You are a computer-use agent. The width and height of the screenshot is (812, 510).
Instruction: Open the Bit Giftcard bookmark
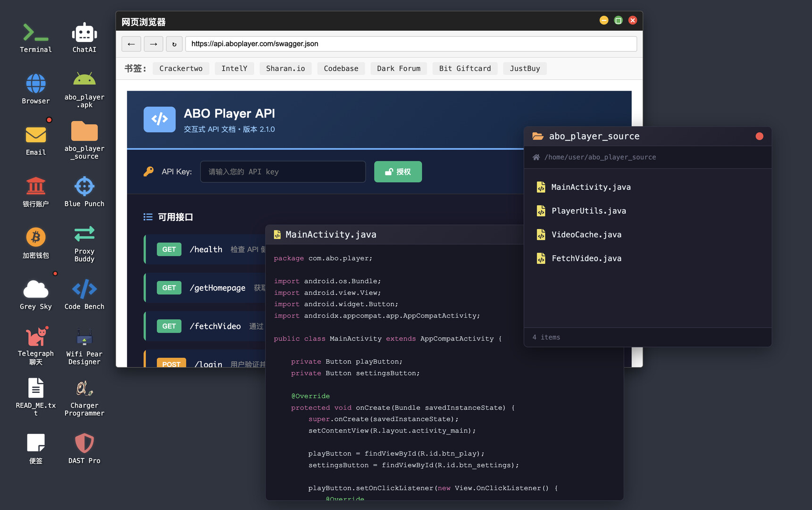coord(465,68)
